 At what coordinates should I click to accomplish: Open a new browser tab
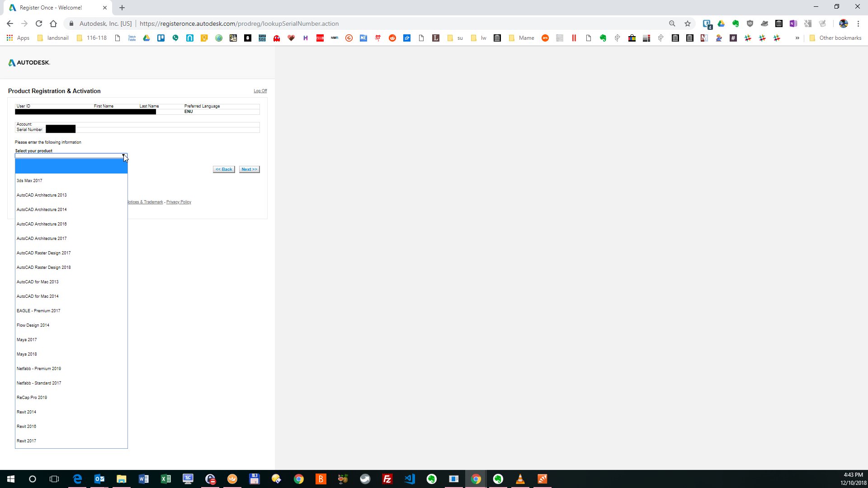pos(122,8)
